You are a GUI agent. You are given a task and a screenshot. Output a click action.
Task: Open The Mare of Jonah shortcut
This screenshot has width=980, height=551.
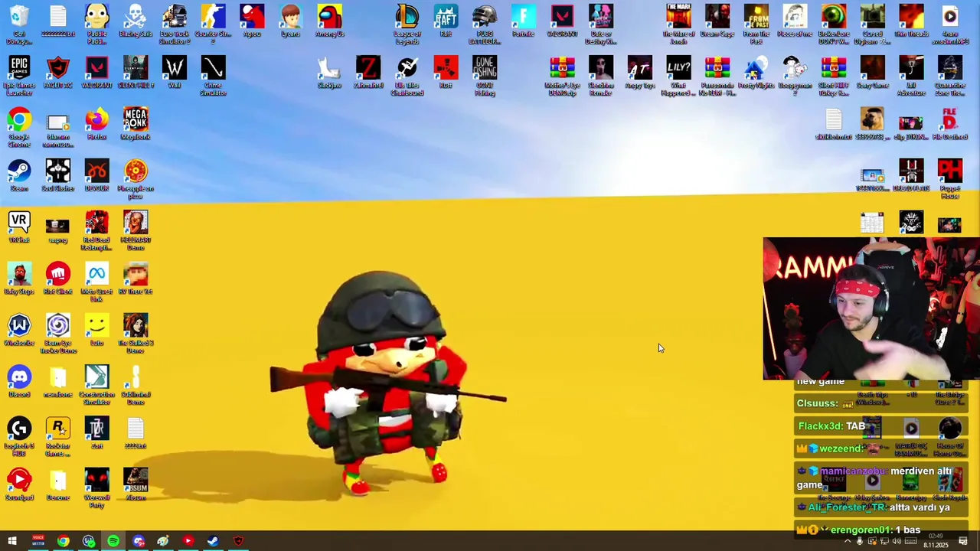pyautogui.click(x=678, y=24)
